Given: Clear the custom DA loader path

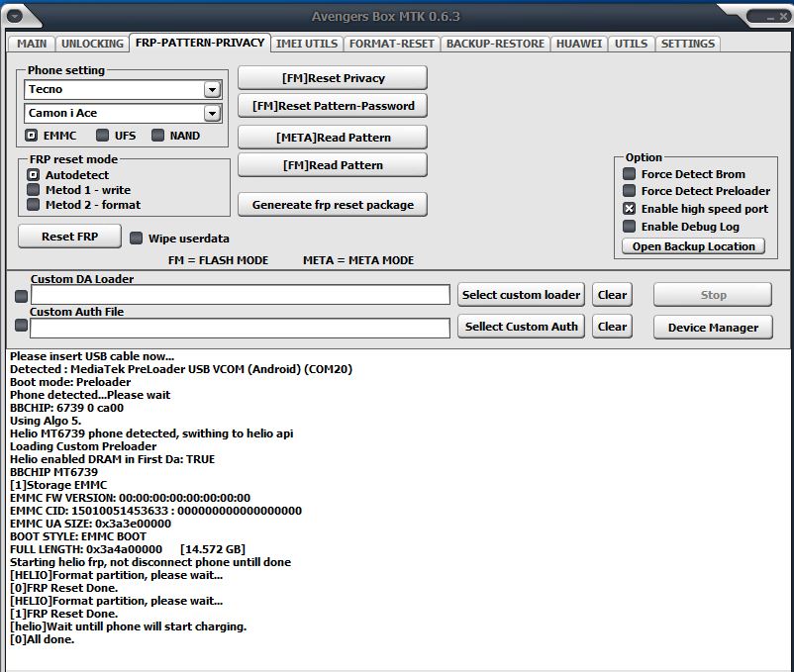Looking at the screenshot, I should (x=612, y=295).
